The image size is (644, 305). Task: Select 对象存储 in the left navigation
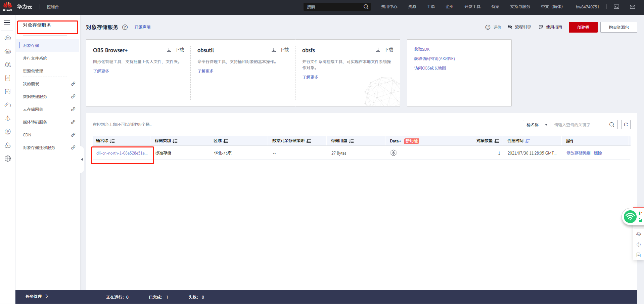[48, 45]
